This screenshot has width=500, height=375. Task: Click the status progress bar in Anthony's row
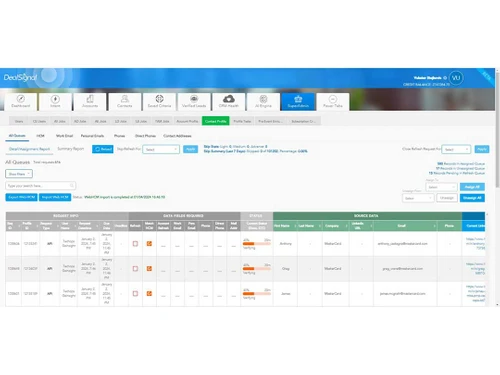pos(257,244)
